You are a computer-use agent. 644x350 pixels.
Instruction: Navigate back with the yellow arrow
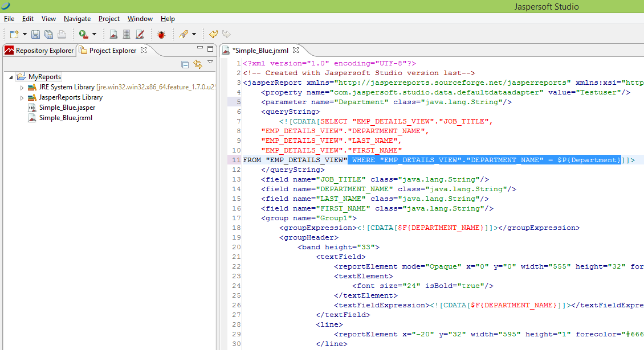coord(213,34)
